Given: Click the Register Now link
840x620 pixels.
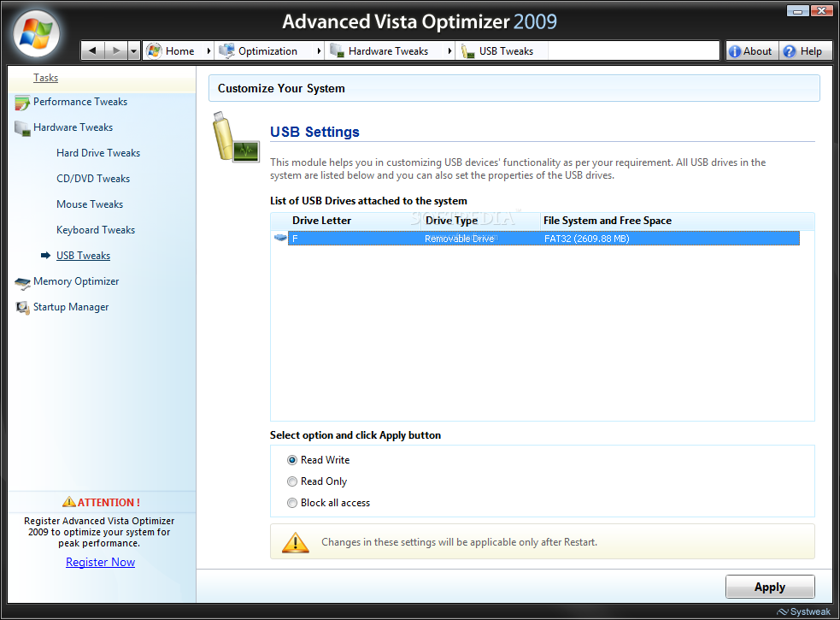Looking at the screenshot, I should (x=100, y=562).
